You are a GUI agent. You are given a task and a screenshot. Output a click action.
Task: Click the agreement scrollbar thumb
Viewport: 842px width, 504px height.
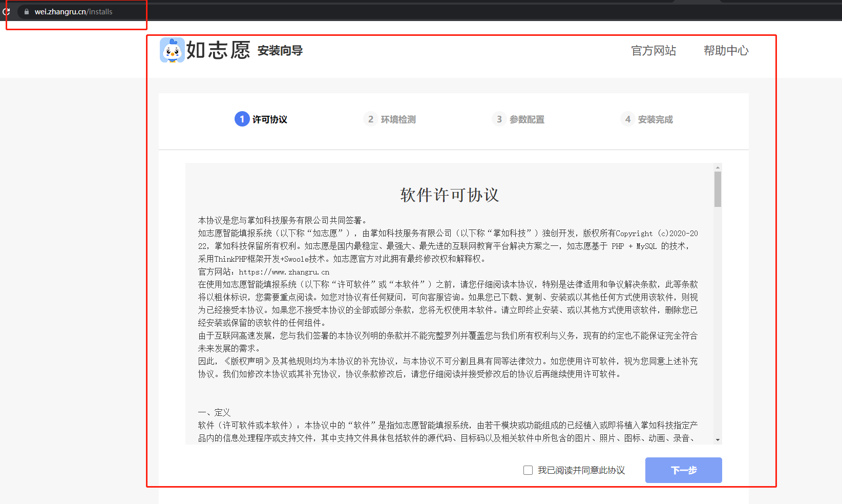tap(718, 189)
